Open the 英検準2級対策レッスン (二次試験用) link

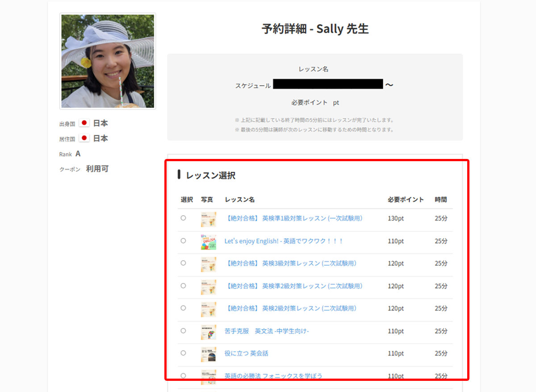coord(294,286)
